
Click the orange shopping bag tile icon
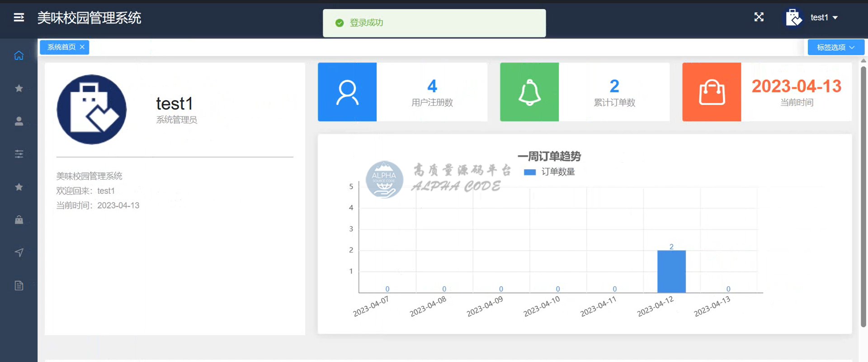712,92
